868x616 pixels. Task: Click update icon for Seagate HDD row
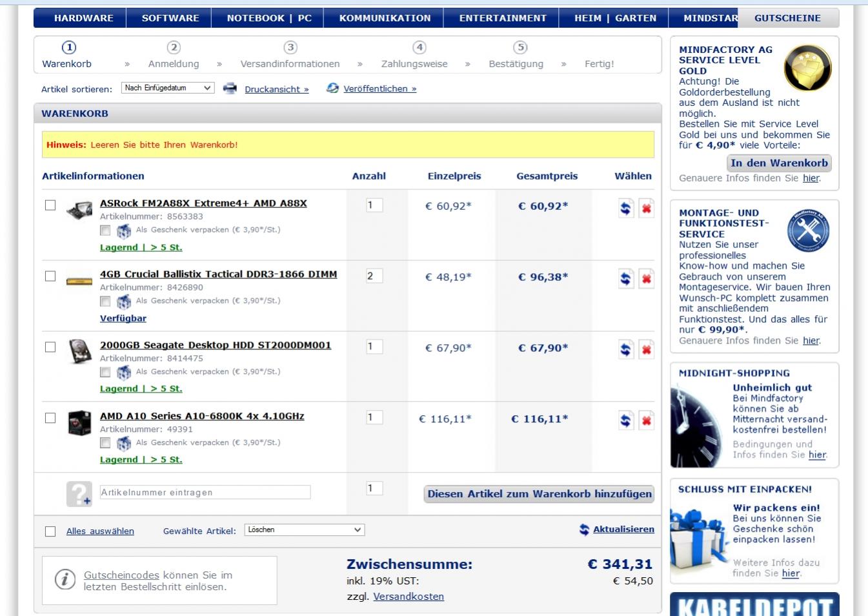pos(626,350)
